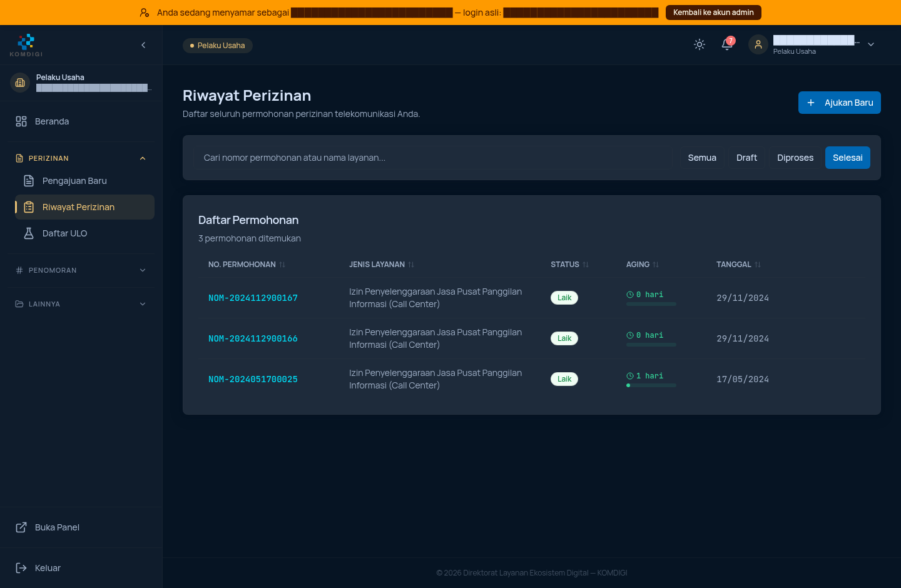901x588 pixels.
Task: Select the Diproses filter tab
Action: (x=795, y=158)
